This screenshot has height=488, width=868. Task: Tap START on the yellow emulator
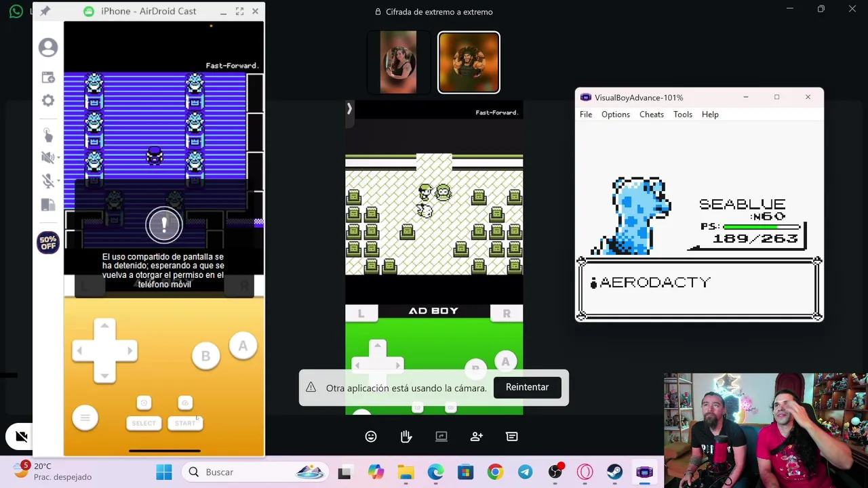click(185, 423)
